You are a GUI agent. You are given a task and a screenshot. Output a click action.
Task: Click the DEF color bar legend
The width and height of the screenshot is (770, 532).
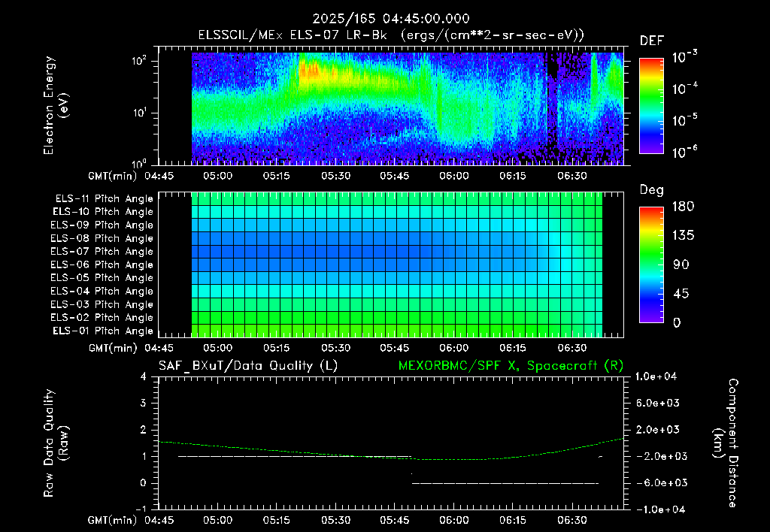[x=652, y=106]
